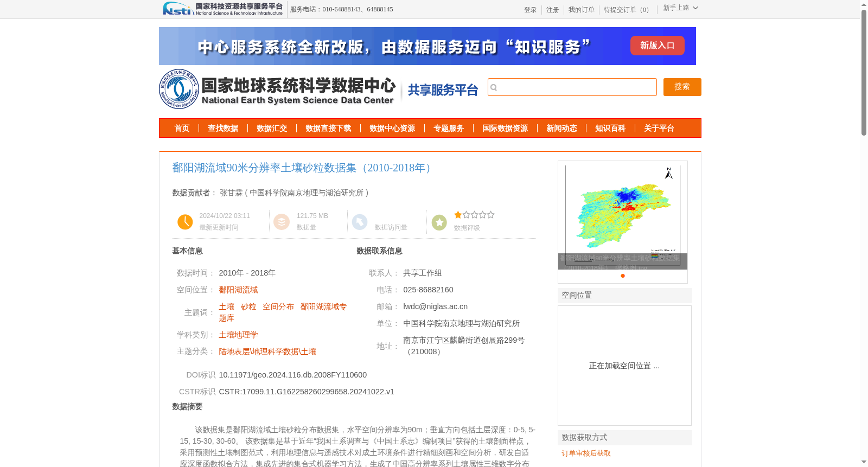868x467 pixels.
Task: Click the phone number 025-86882160
Action: click(x=428, y=290)
